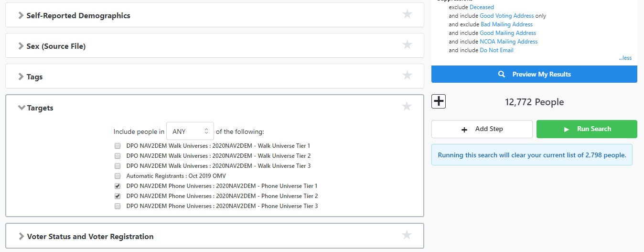The height and width of the screenshot is (252, 644).
Task: Favorite the Self-Reported Demographics section star
Action: pos(407,14)
